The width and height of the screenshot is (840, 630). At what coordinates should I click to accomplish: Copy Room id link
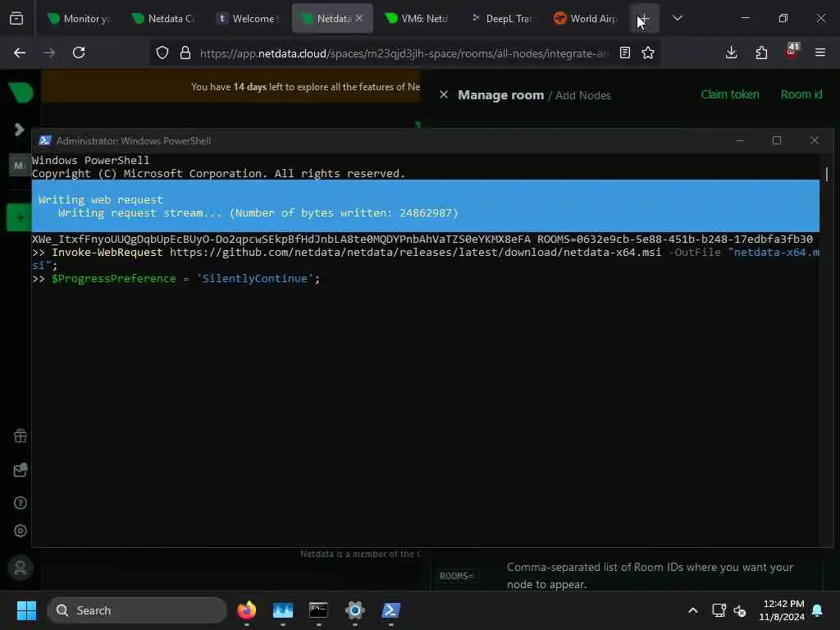point(801,94)
